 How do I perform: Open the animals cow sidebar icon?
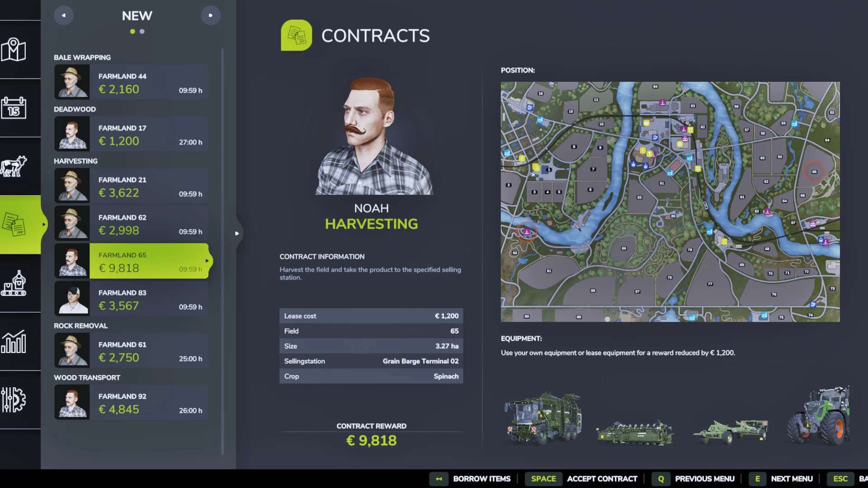[14, 166]
